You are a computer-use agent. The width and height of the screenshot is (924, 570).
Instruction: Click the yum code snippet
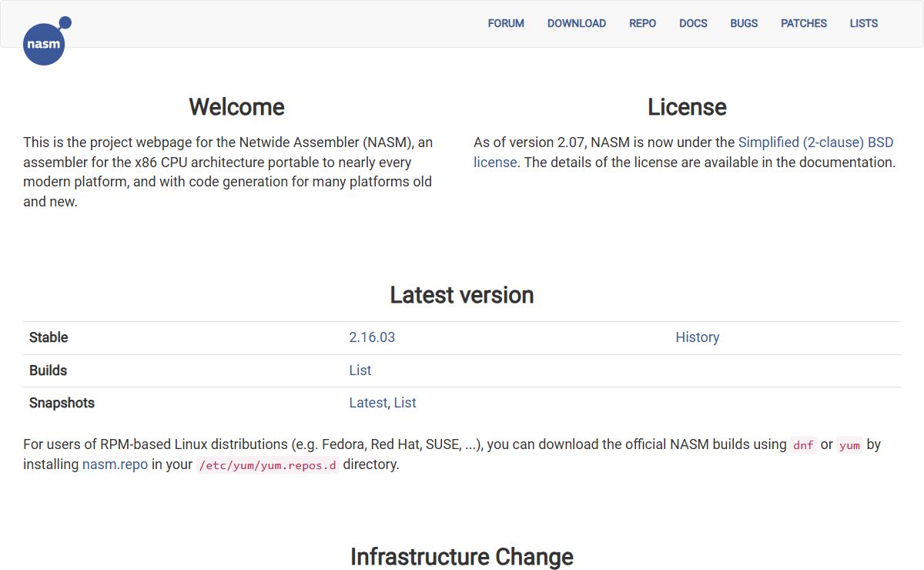tap(849, 445)
